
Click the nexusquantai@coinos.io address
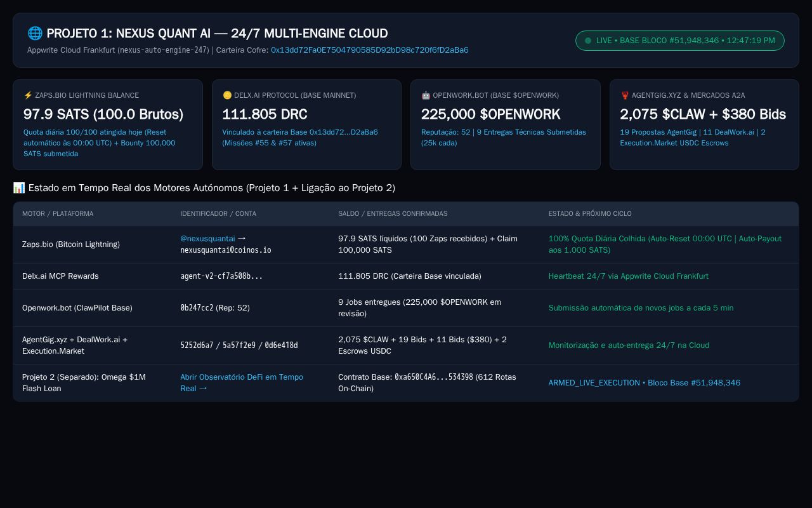pos(226,250)
